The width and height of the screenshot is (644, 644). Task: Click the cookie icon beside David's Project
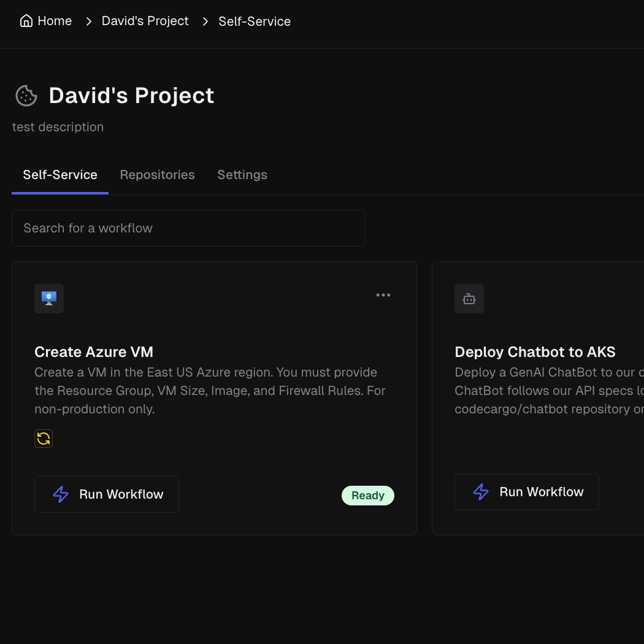(x=26, y=96)
